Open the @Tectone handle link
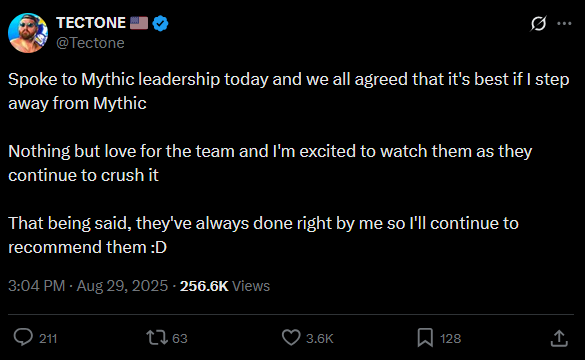585x360 pixels. pyautogui.click(x=90, y=43)
